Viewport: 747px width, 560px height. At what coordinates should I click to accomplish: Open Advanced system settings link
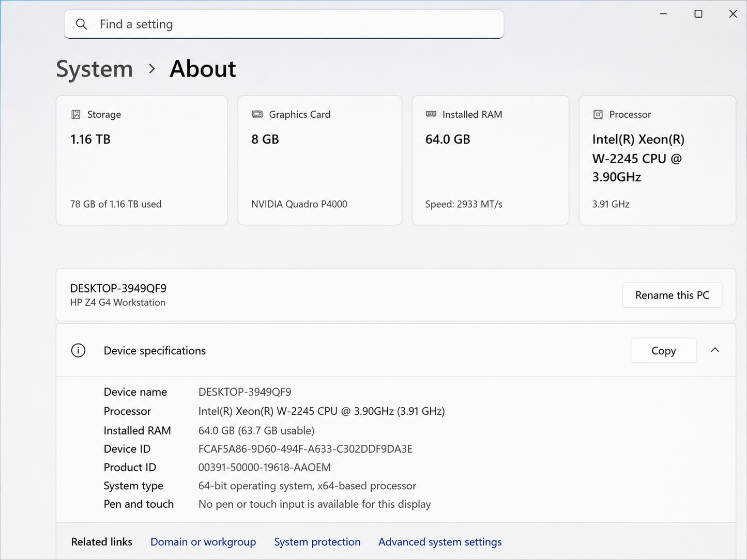click(440, 542)
